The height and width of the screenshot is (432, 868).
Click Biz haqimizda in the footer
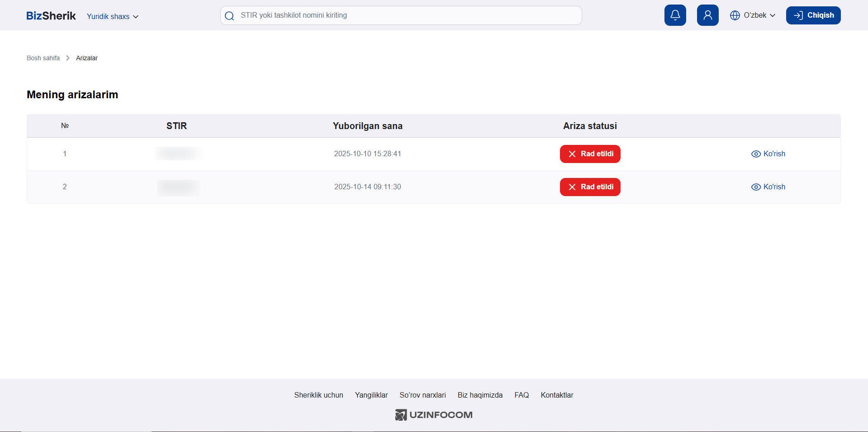479,395
